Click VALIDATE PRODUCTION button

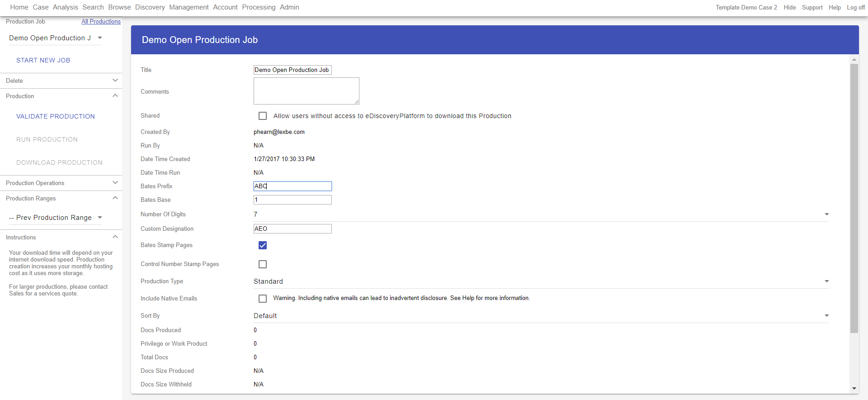click(x=56, y=116)
